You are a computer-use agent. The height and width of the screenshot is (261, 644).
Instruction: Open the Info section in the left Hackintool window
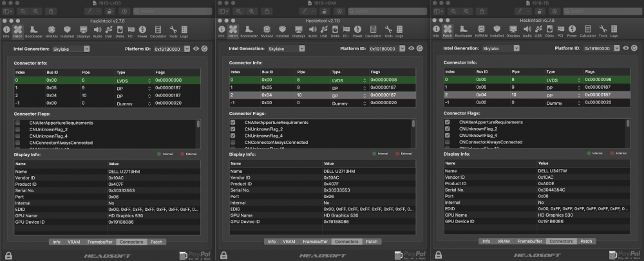pyautogui.click(x=6, y=32)
